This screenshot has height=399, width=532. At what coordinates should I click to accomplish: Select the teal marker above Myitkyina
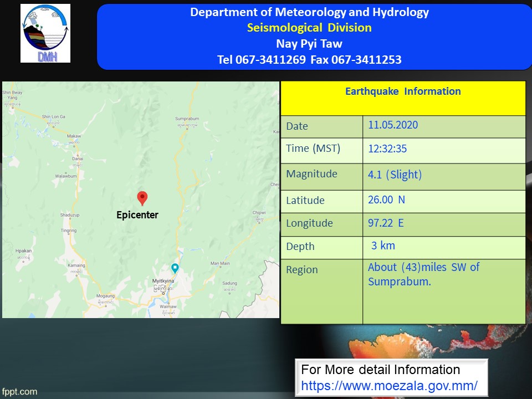175,268
